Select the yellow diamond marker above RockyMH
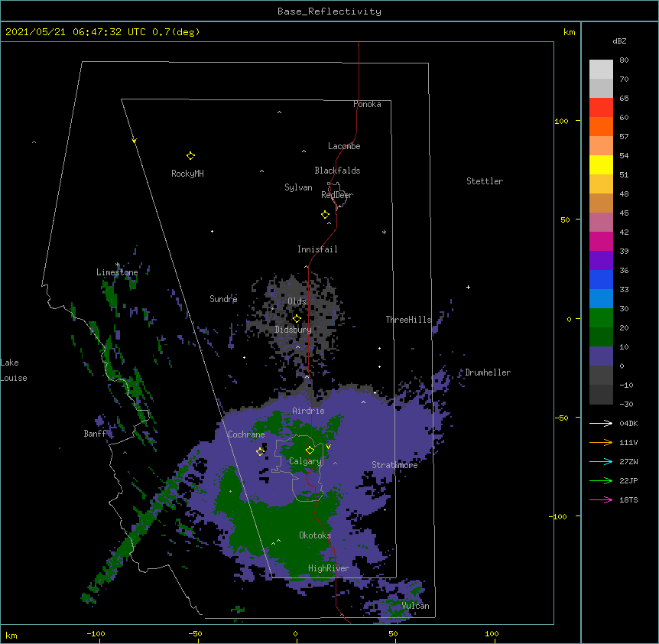659x644 pixels. (x=190, y=156)
